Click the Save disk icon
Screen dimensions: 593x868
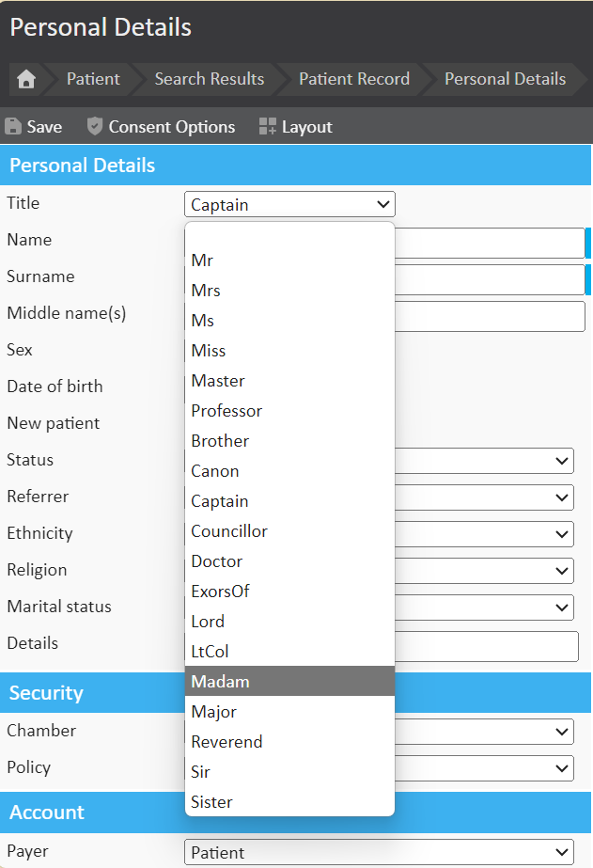tap(14, 127)
